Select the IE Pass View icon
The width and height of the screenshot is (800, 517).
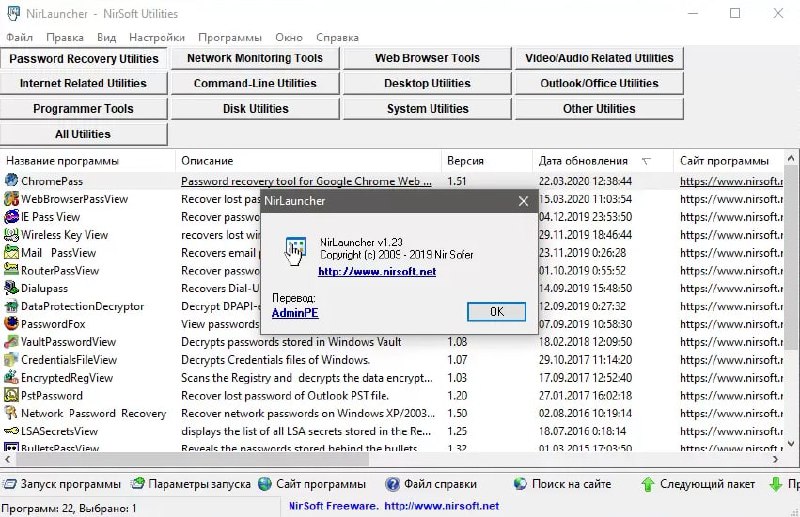(11, 216)
